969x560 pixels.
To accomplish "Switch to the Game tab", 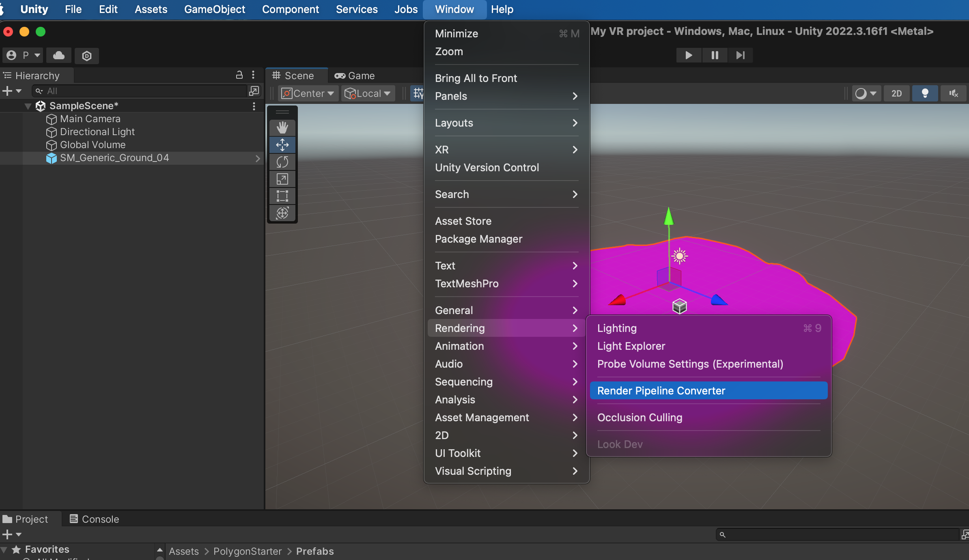I will point(355,75).
